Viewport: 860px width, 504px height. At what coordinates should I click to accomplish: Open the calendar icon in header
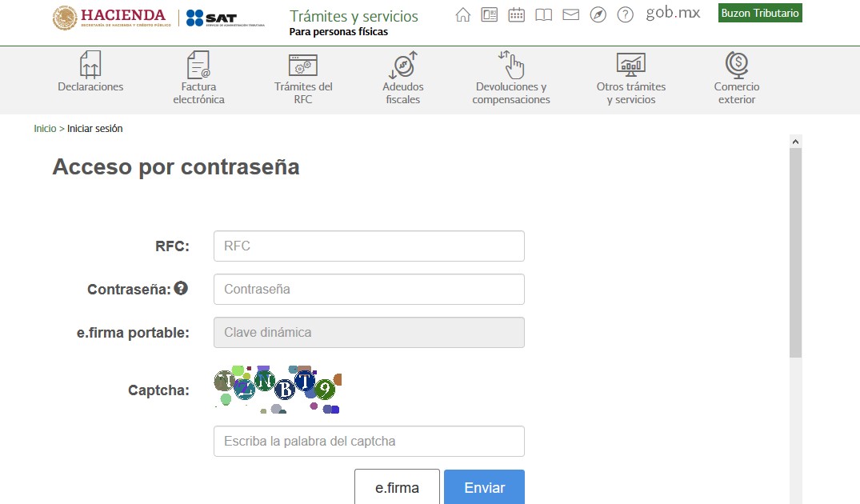[x=516, y=15]
